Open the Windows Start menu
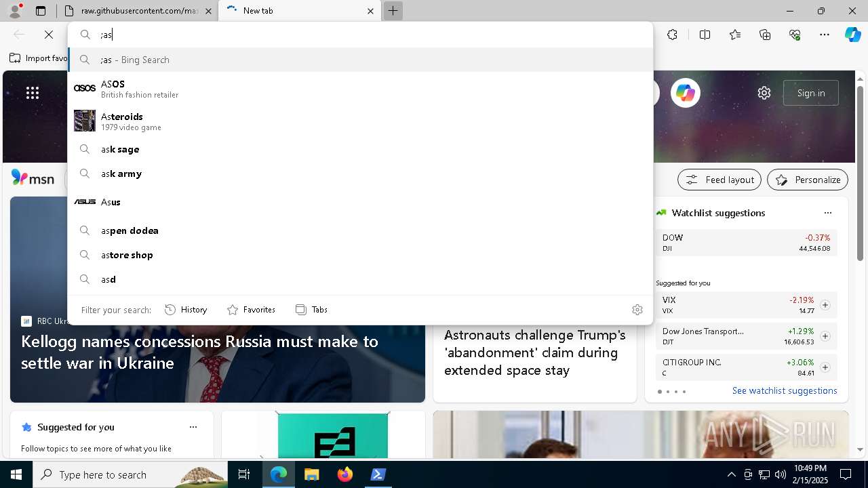This screenshot has height=488, width=868. point(16,474)
